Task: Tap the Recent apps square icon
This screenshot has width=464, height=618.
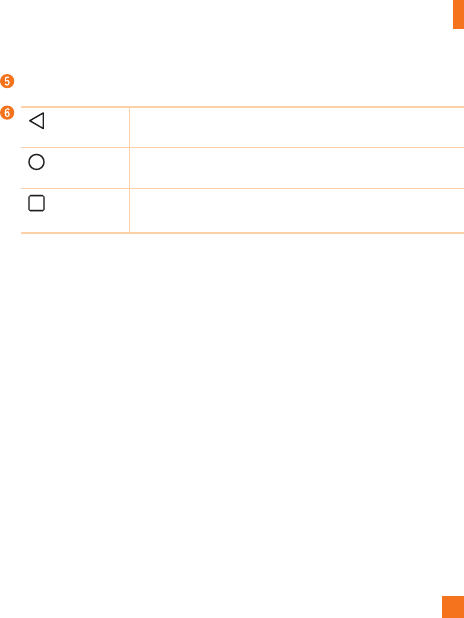Action: pyautogui.click(x=36, y=203)
